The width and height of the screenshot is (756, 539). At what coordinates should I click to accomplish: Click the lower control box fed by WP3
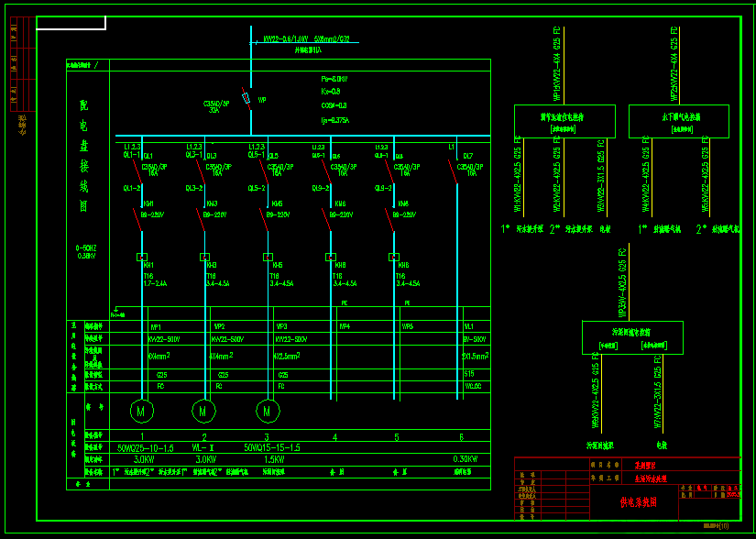(x=632, y=337)
